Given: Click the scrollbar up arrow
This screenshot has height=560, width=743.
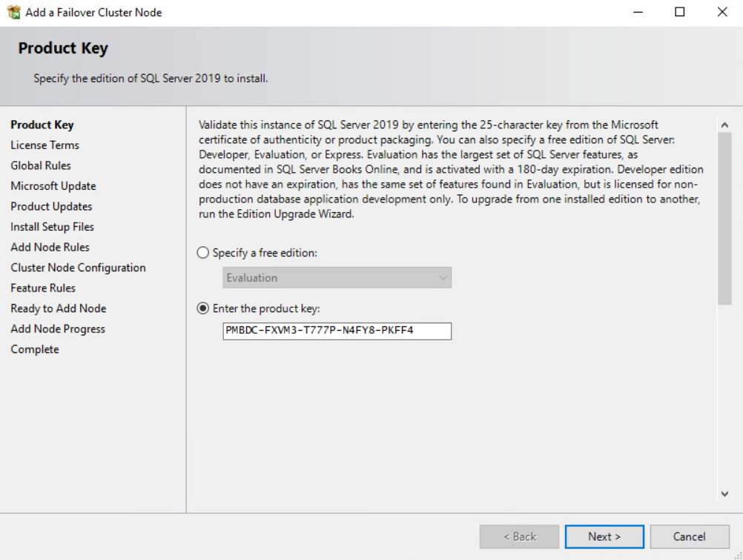Looking at the screenshot, I should (724, 125).
